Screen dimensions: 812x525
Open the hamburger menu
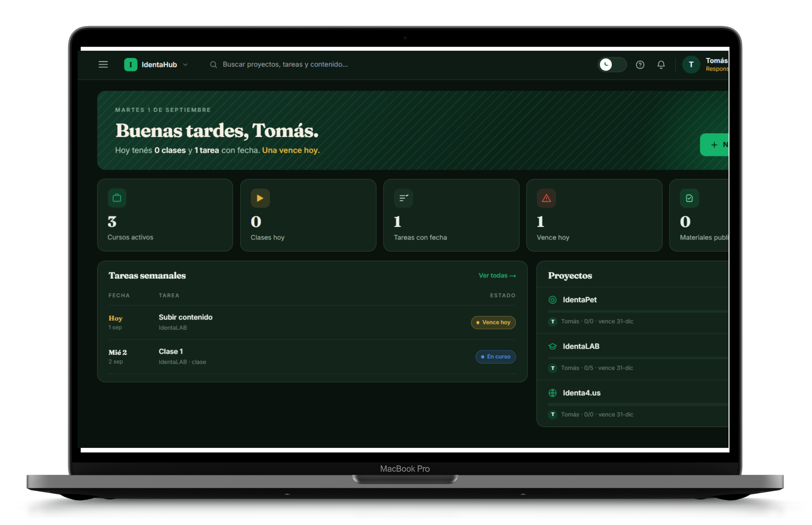click(x=103, y=64)
